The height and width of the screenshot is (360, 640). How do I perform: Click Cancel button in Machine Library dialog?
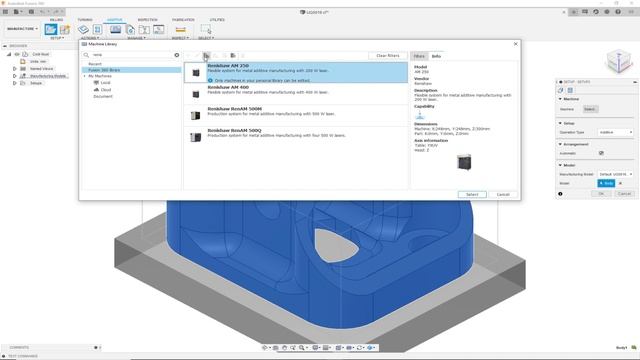point(503,194)
